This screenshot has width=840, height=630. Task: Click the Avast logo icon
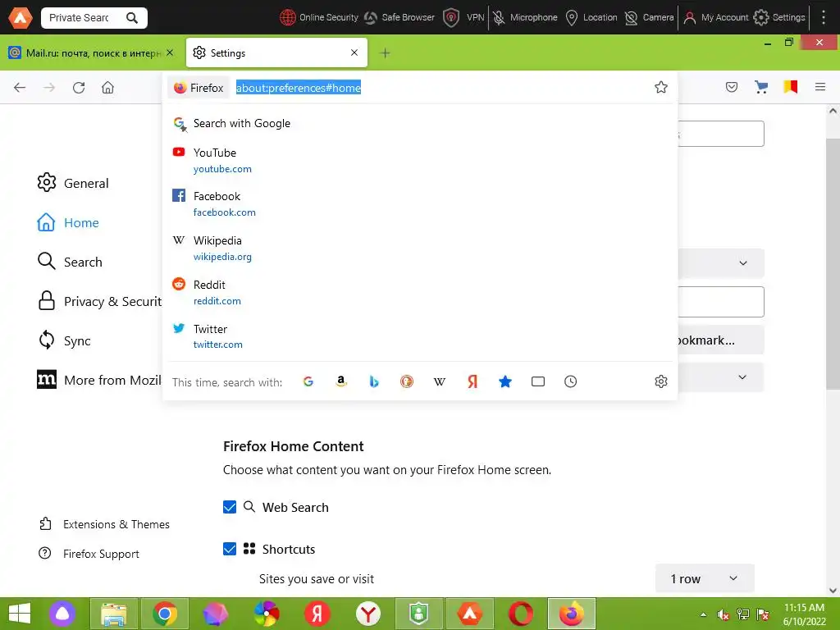[21, 18]
